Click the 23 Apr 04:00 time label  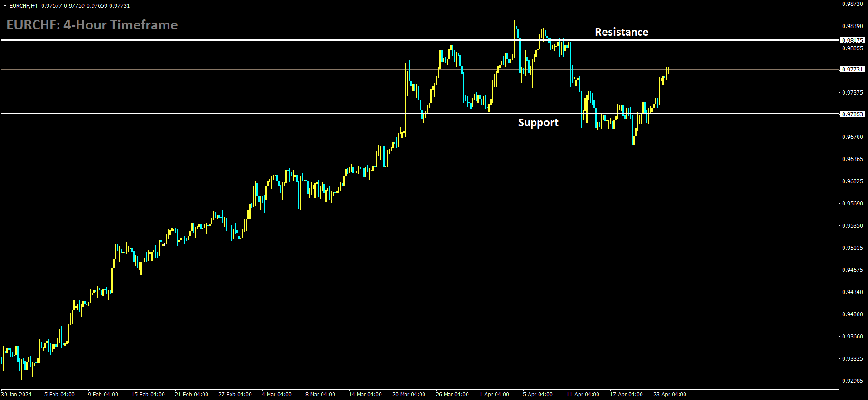pyautogui.click(x=670, y=394)
